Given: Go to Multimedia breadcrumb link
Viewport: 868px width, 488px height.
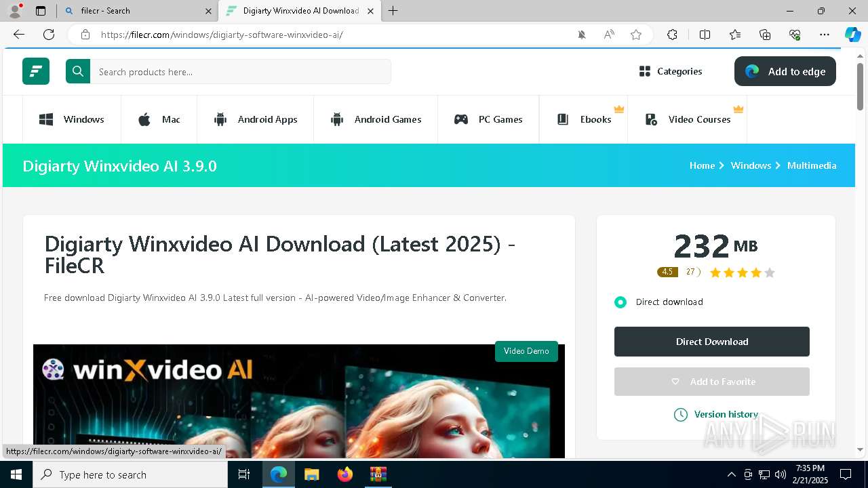Looking at the screenshot, I should tap(812, 165).
